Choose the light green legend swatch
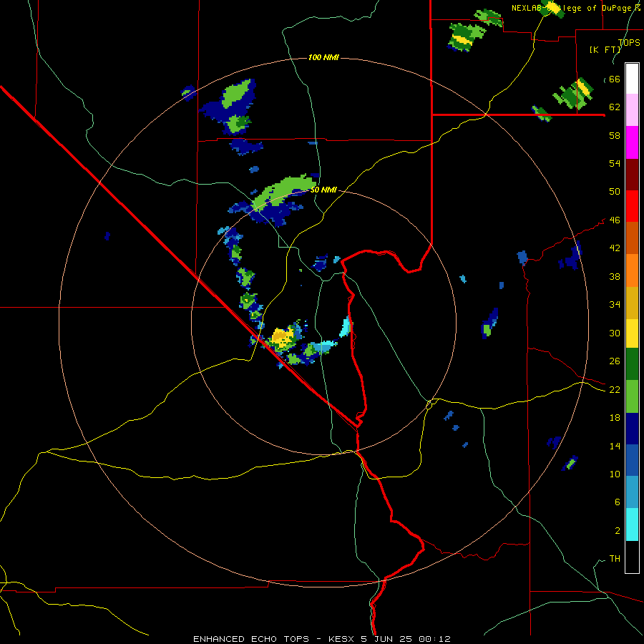This screenshot has height=644, width=644. [632, 396]
